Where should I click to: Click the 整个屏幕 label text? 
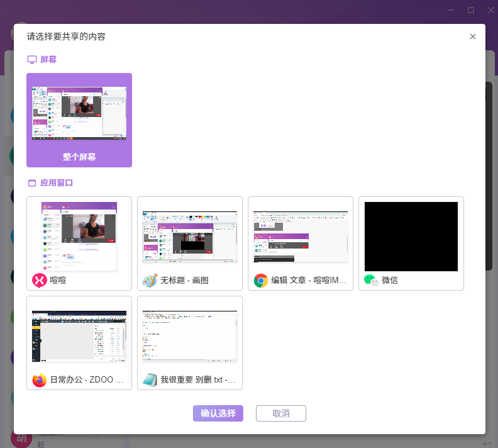[79, 157]
